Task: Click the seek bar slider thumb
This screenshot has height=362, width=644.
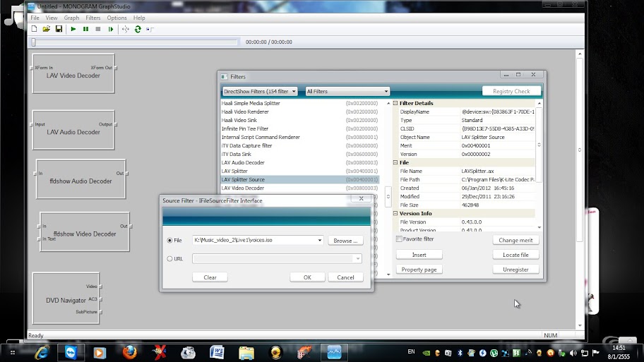Action: 34,42
